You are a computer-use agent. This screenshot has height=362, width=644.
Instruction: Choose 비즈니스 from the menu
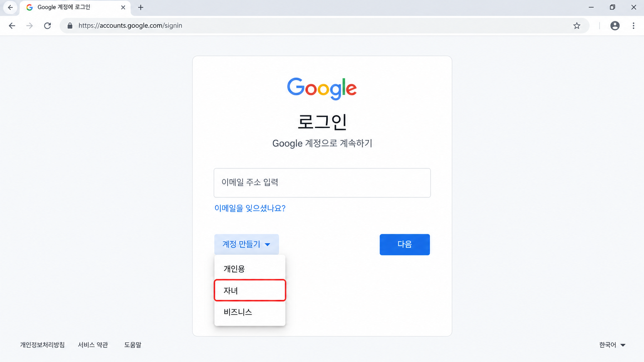tap(250, 312)
